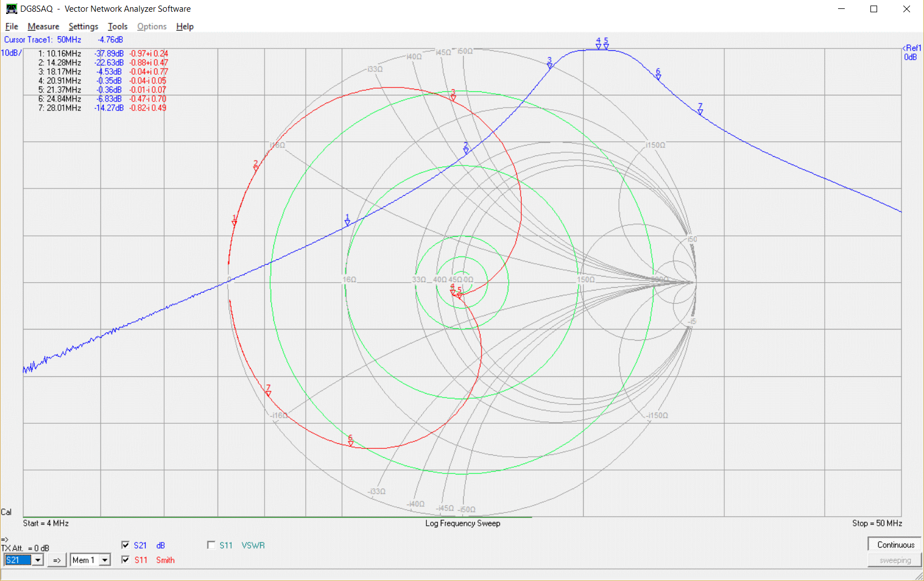The width and height of the screenshot is (924, 581).
Task: Click the => store-to-memory button
Action: (x=57, y=560)
